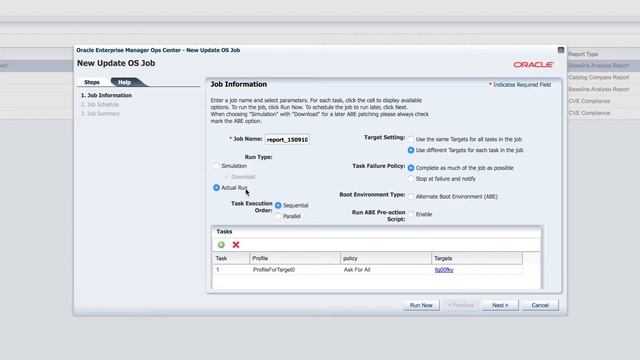This screenshot has width=640, height=360.
Task: Select different Targets for each task
Action: coord(411,150)
